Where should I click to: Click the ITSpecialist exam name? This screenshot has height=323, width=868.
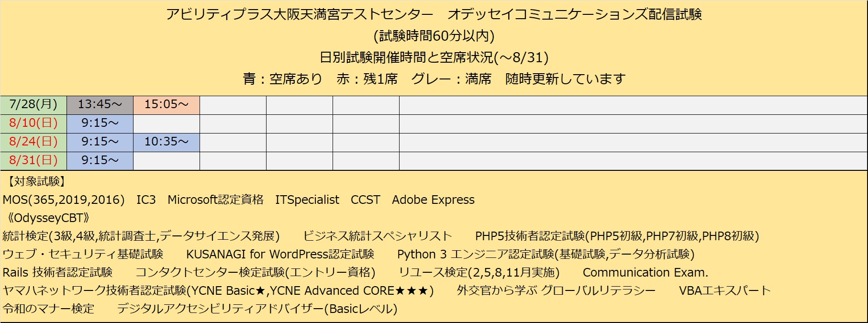307,200
